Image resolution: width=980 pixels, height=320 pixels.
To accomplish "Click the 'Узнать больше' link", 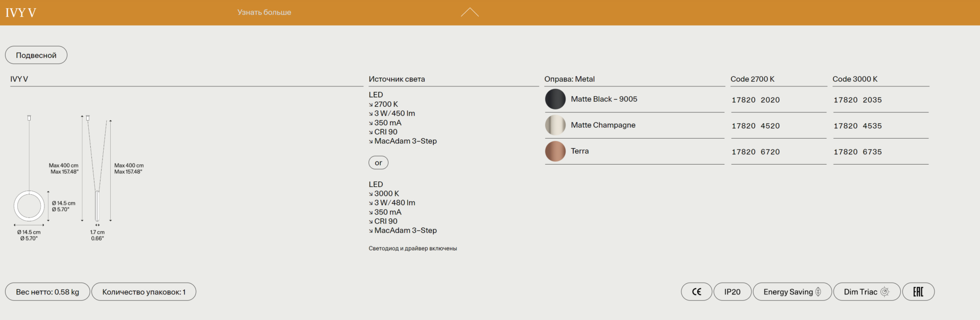I will [264, 12].
